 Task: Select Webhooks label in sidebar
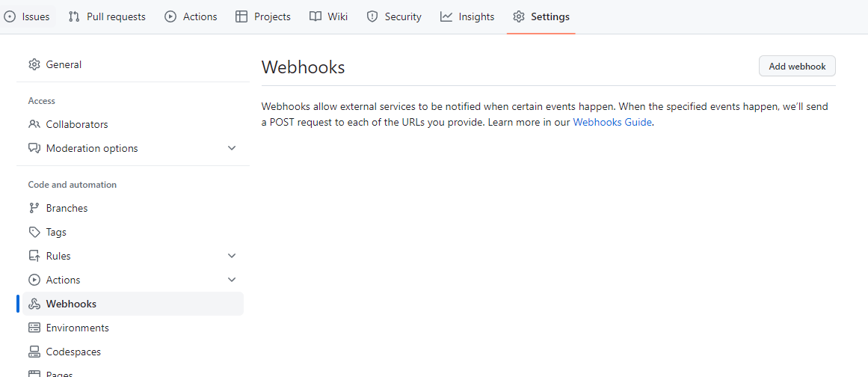(x=72, y=304)
